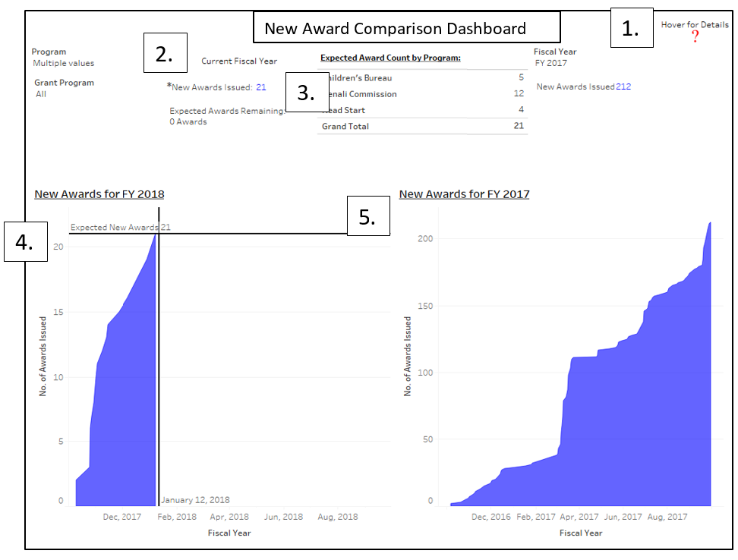
Task: Click the January 12, 2018 reference line label
Action: click(x=195, y=500)
